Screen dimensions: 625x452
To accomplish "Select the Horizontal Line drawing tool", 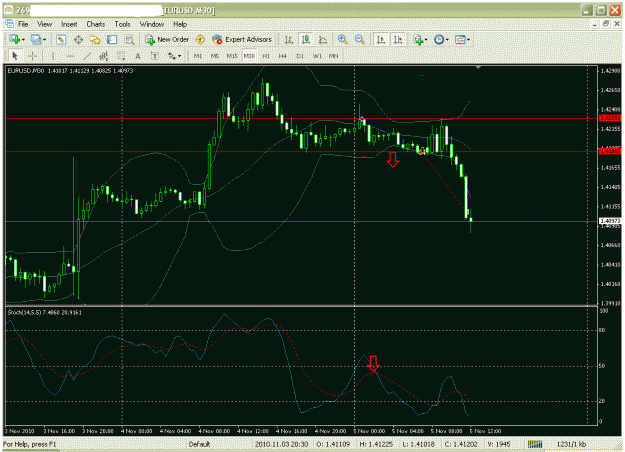I will pos(70,56).
